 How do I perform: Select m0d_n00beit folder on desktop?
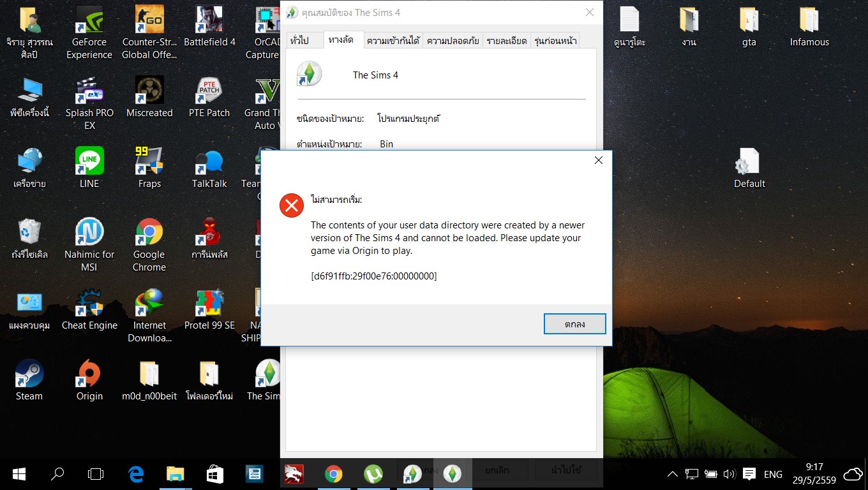point(149,380)
